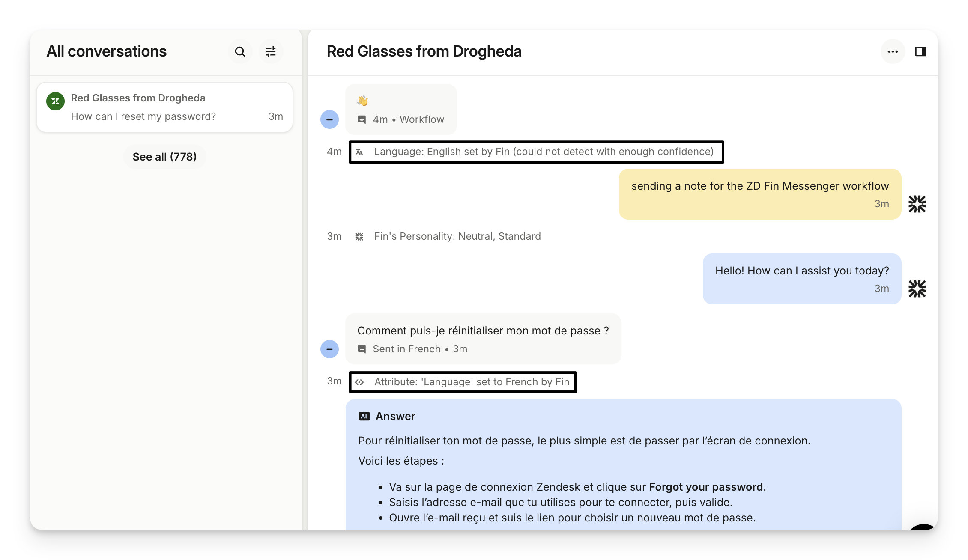Click the green Zendesk avatar in conversation list
Viewport: 968px width, 560px height.
(56, 101)
